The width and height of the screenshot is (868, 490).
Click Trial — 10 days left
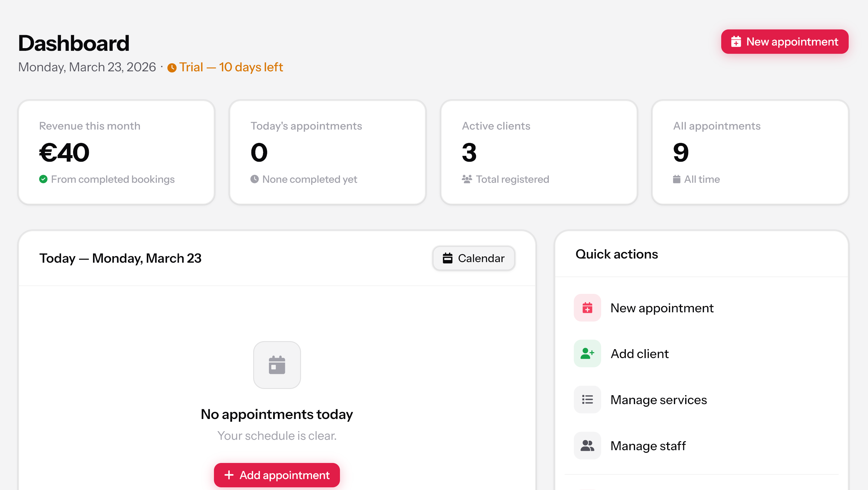231,67
